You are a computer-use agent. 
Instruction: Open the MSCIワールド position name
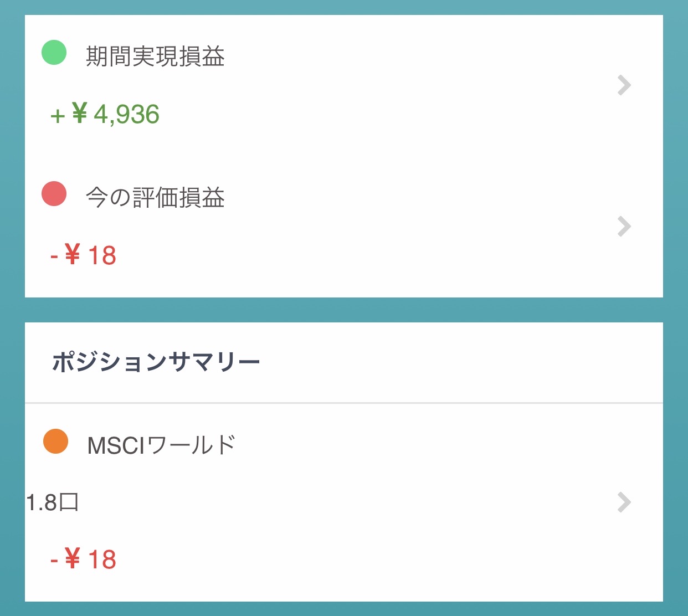[161, 445]
